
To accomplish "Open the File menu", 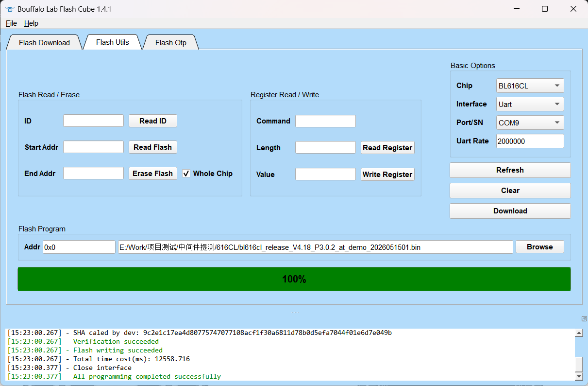I will click(11, 23).
